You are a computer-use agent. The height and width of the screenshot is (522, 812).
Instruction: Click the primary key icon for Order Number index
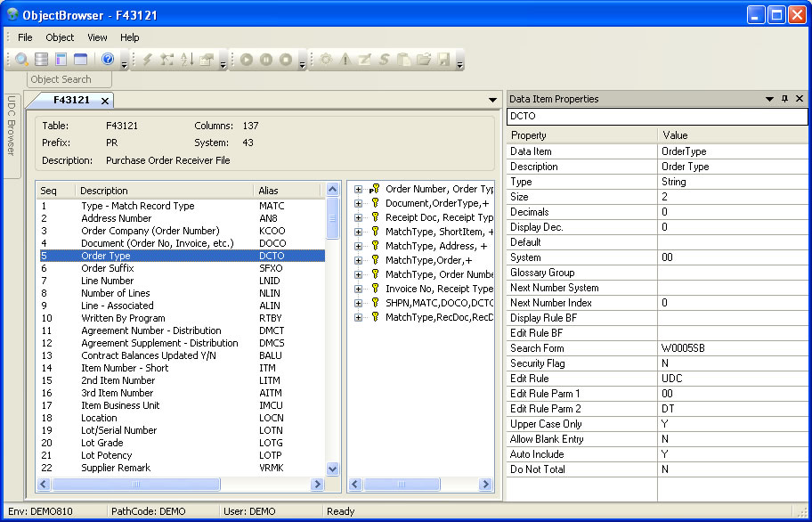pos(375,189)
